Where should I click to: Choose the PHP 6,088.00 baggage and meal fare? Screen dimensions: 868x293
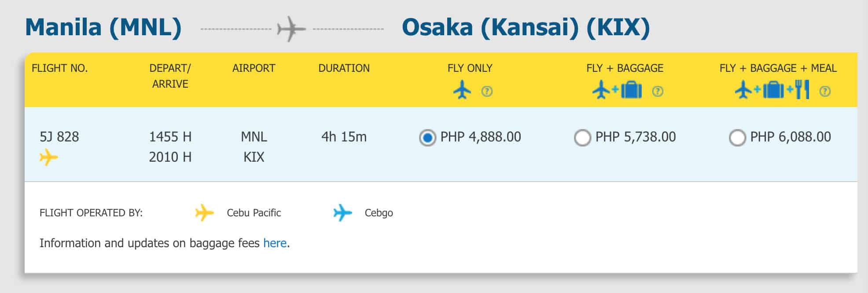click(x=737, y=137)
